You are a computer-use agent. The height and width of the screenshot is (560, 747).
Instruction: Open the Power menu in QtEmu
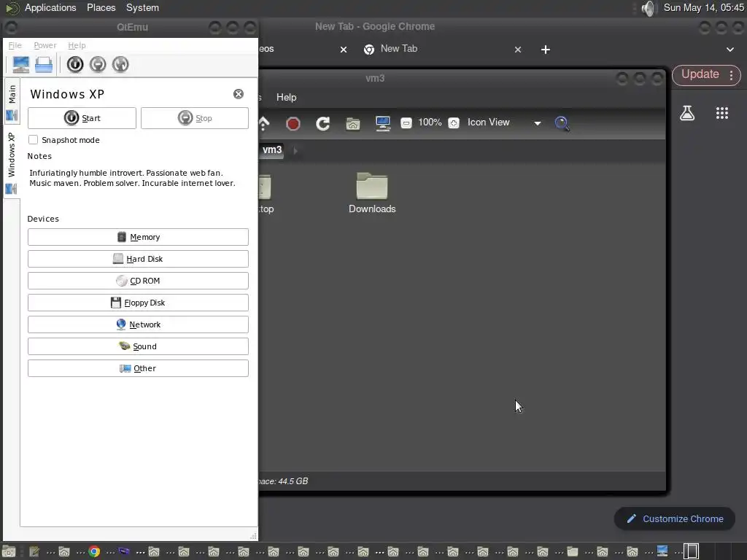point(45,45)
